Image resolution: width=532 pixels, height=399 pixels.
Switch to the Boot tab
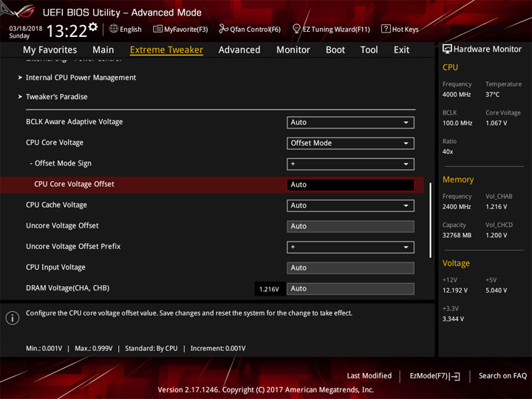(335, 50)
